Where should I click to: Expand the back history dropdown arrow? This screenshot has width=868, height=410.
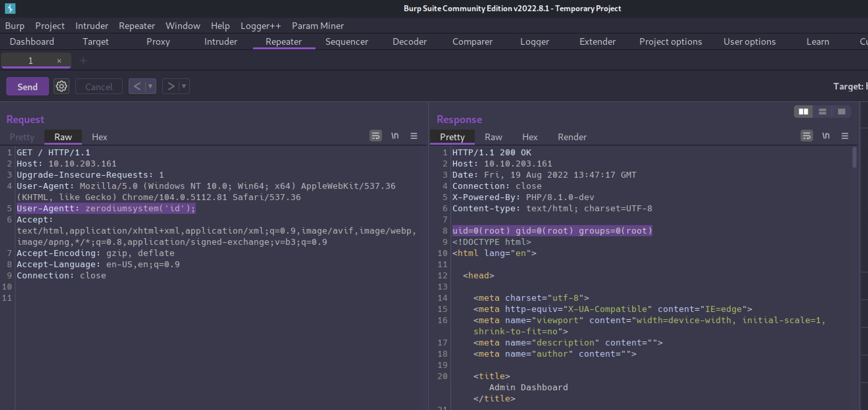click(x=150, y=87)
